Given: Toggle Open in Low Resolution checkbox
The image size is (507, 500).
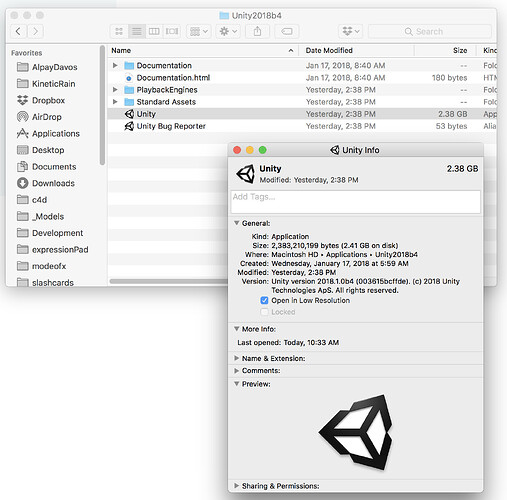Looking at the screenshot, I should pos(264,301).
